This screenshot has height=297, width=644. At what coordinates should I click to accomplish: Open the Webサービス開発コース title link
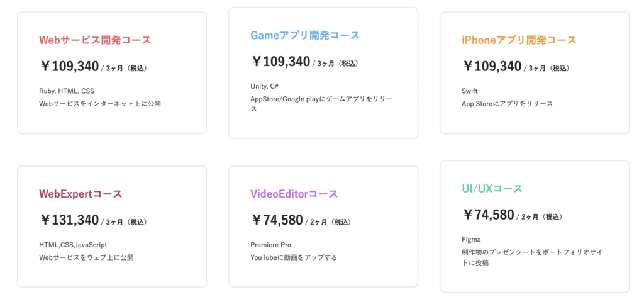click(96, 40)
